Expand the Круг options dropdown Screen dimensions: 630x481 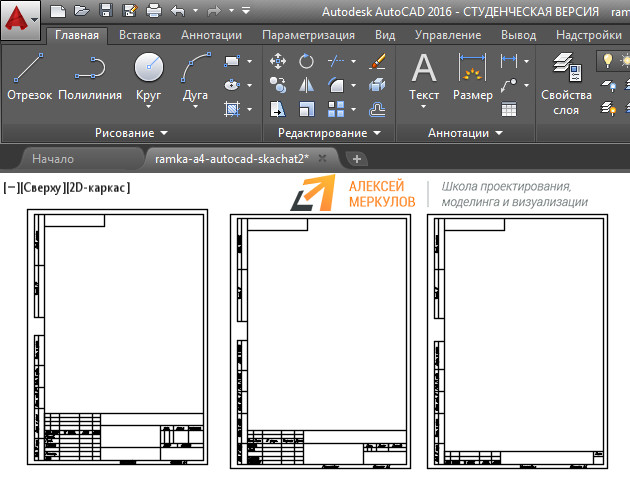pyautogui.click(x=149, y=106)
